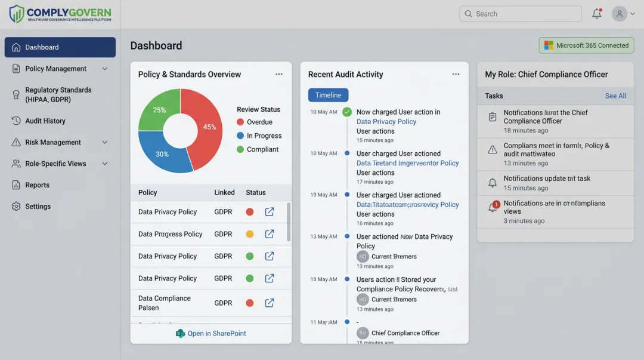
Task: Click in the Search input field
Action: pos(521,14)
